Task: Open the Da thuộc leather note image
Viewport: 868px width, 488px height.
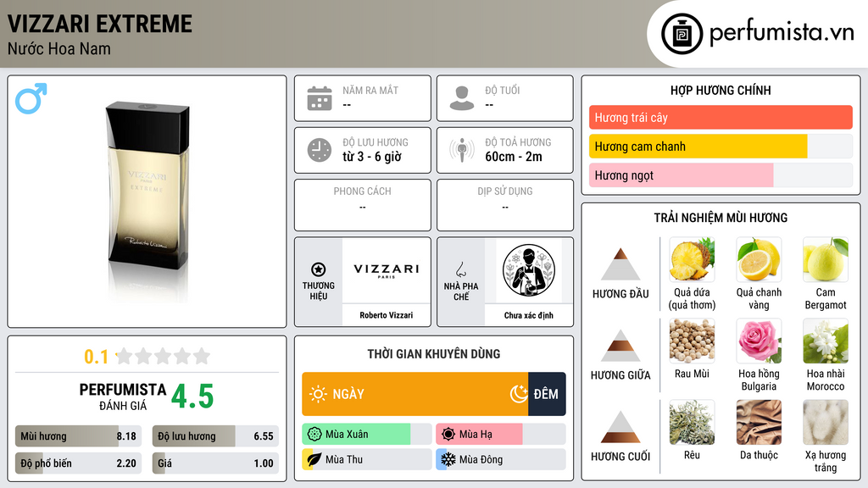Action: (x=759, y=422)
